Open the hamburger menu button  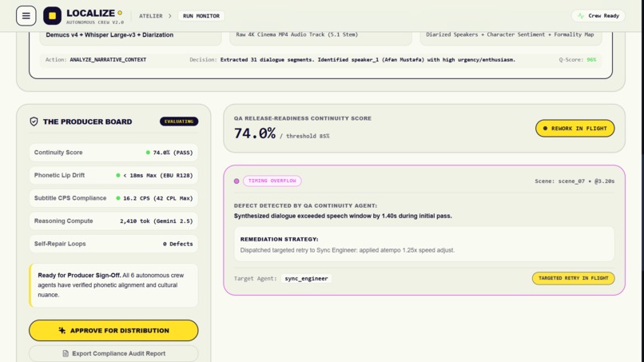26,16
